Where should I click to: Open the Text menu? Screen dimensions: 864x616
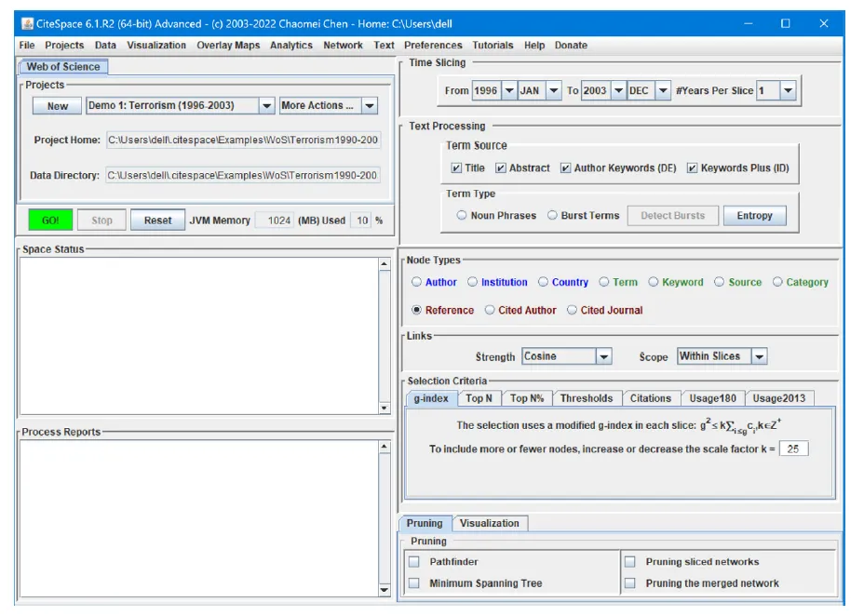[384, 46]
